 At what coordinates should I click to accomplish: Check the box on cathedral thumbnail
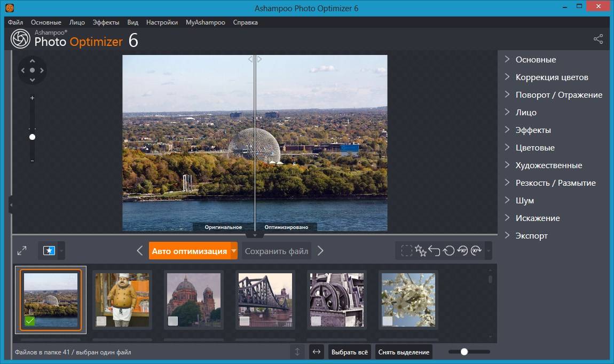pyautogui.click(x=172, y=321)
